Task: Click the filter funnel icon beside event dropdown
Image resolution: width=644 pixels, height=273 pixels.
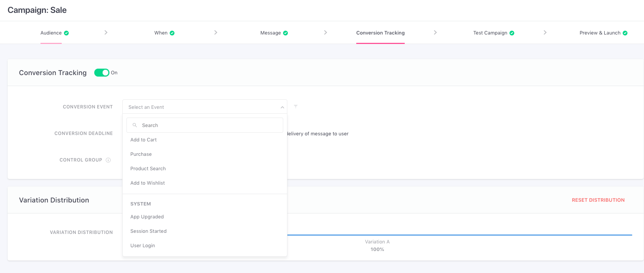Action: pos(296,107)
